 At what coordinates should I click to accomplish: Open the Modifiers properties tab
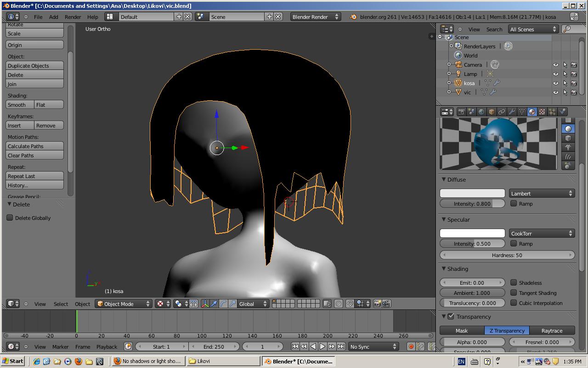[x=511, y=112]
